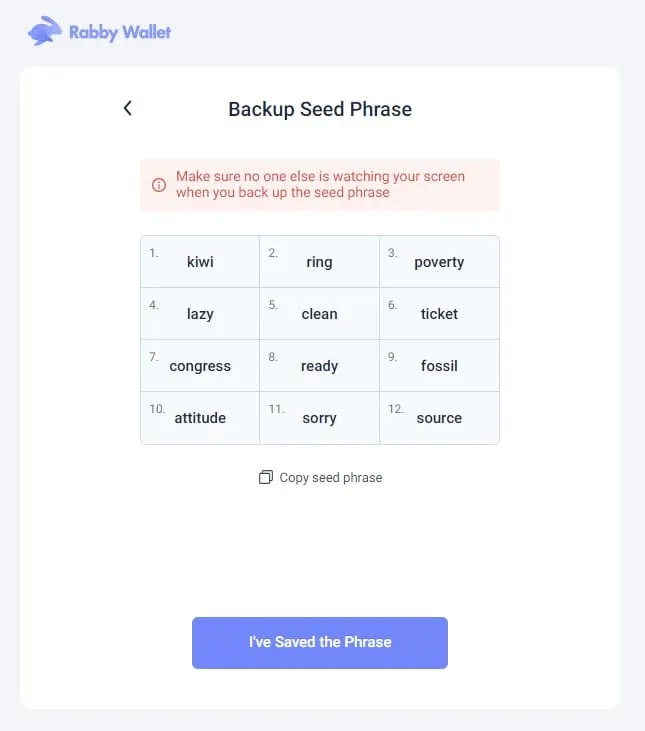Select seed word 3 poverty

pyautogui.click(x=439, y=262)
